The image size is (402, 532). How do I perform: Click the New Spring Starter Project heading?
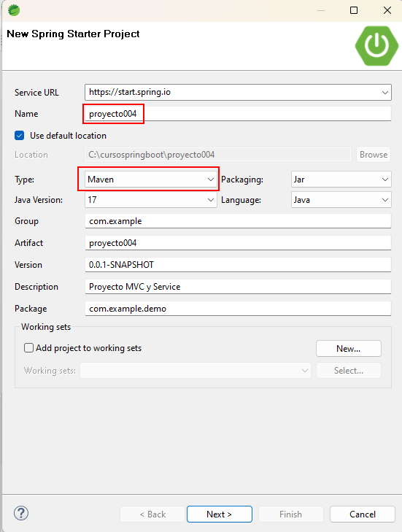click(73, 34)
